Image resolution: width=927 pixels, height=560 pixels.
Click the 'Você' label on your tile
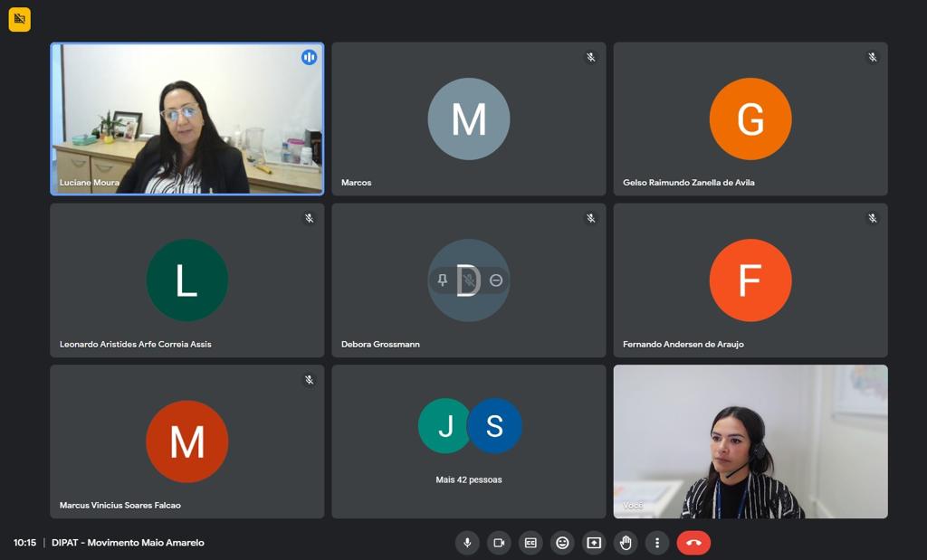pos(633,505)
